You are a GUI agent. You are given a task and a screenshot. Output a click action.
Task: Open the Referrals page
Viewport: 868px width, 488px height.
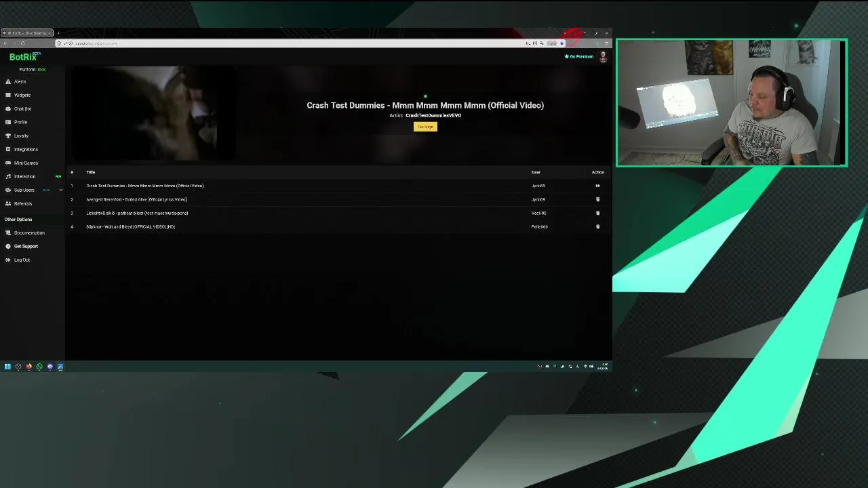[22, 203]
